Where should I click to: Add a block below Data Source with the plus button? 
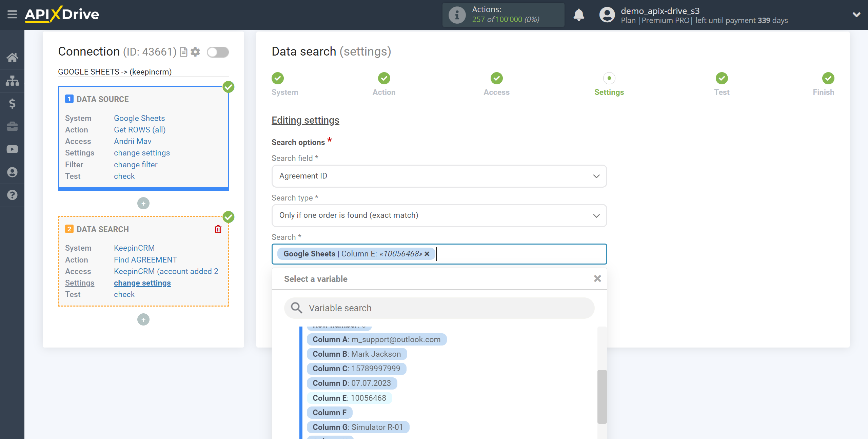click(x=143, y=203)
